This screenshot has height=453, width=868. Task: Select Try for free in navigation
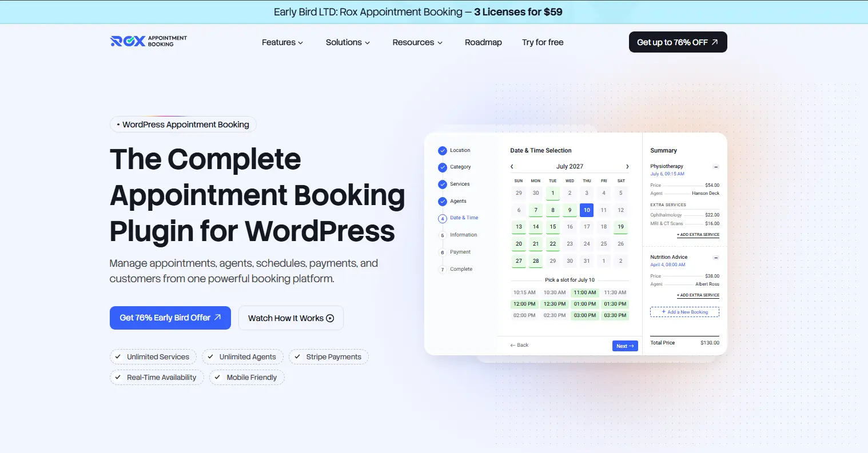click(x=543, y=42)
